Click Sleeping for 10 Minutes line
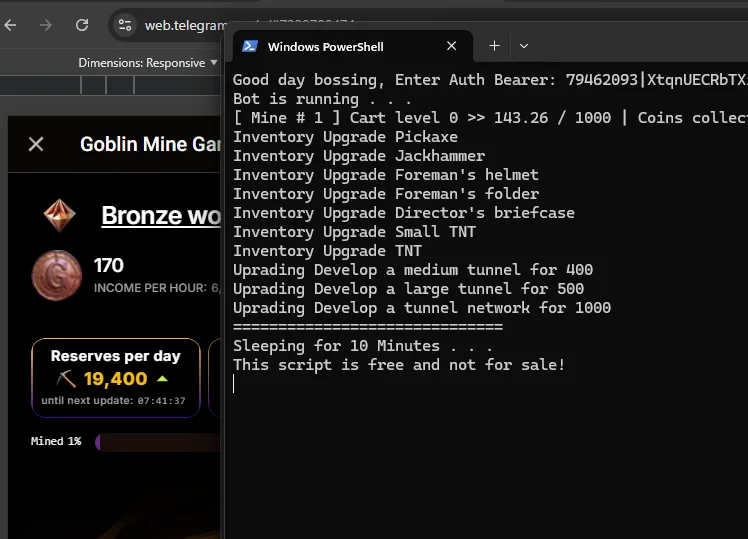This screenshot has height=539, width=748. click(x=363, y=346)
